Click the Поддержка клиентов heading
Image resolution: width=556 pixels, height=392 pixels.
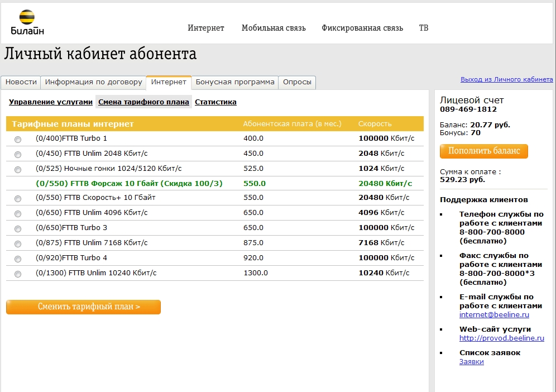click(483, 200)
